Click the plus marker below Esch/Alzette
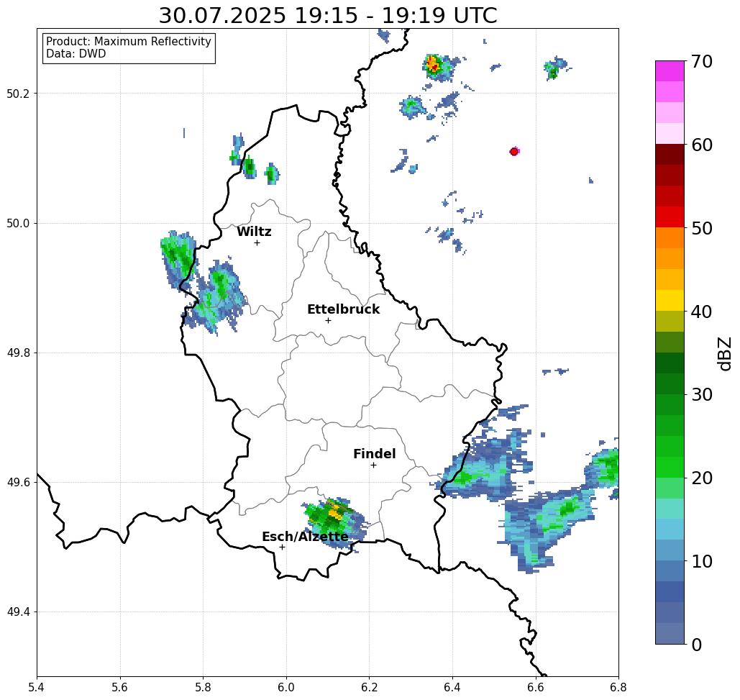Image resolution: width=740 pixels, height=700 pixels. tap(282, 547)
